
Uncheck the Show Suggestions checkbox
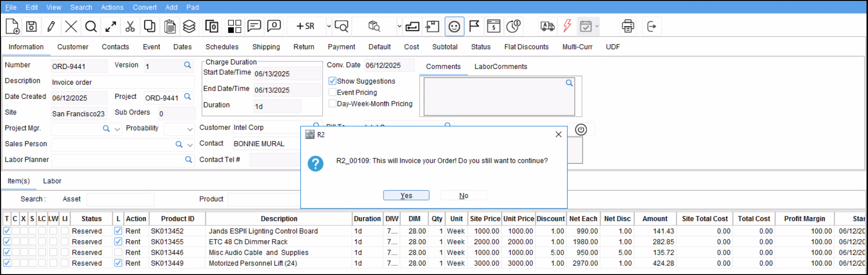point(332,81)
